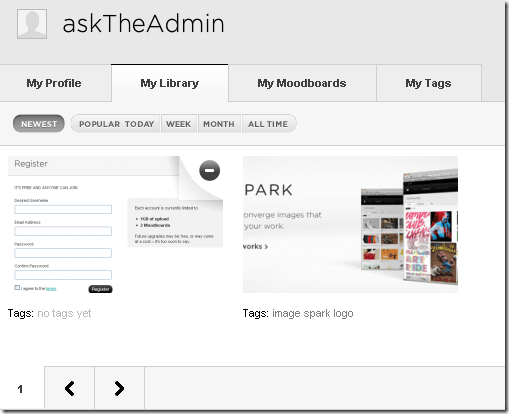Click the askTheAdmin profile avatar icon
Viewport: 509px width, 414px height.
click(32, 24)
